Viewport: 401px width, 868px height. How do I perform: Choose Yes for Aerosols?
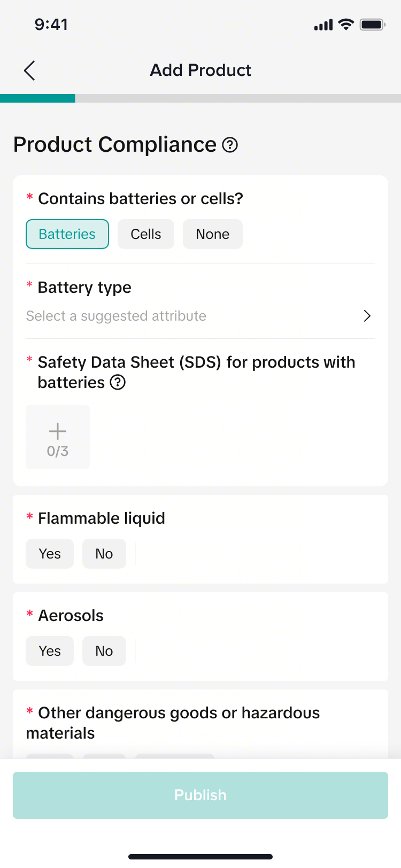pyautogui.click(x=50, y=651)
